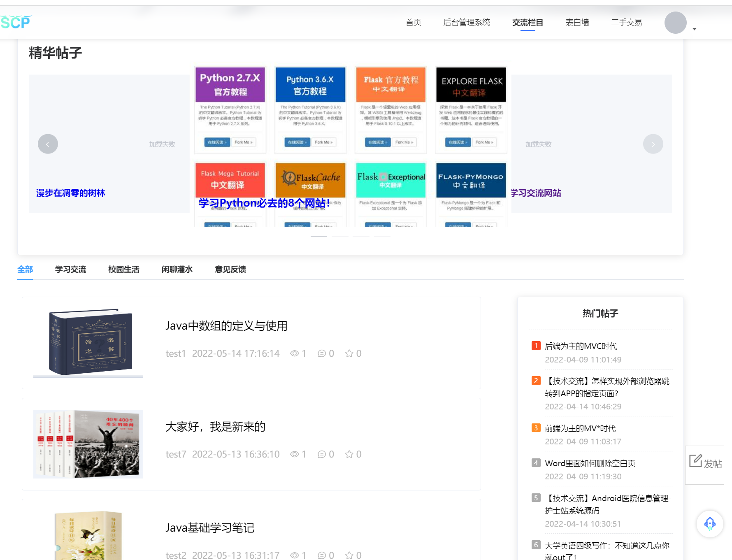The height and width of the screenshot is (560, 732).
Task: Open 表白墙 navigation item
Action: coord(577,22)
